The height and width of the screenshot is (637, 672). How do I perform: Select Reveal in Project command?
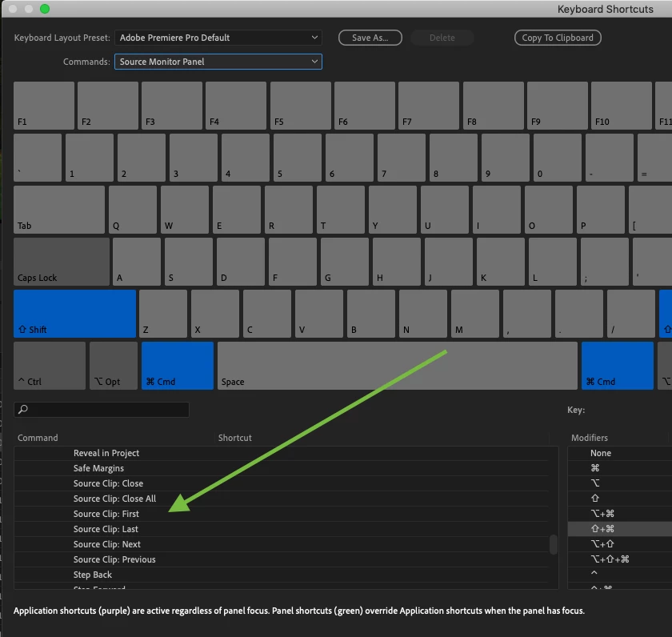(x=281, y=453)
